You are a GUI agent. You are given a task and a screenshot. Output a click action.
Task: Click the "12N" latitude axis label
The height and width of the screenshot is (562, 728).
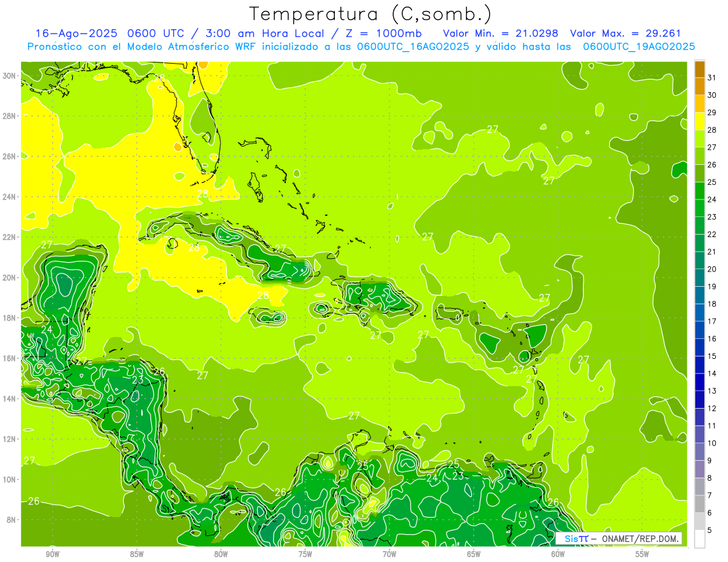click(x=10, y=439)
